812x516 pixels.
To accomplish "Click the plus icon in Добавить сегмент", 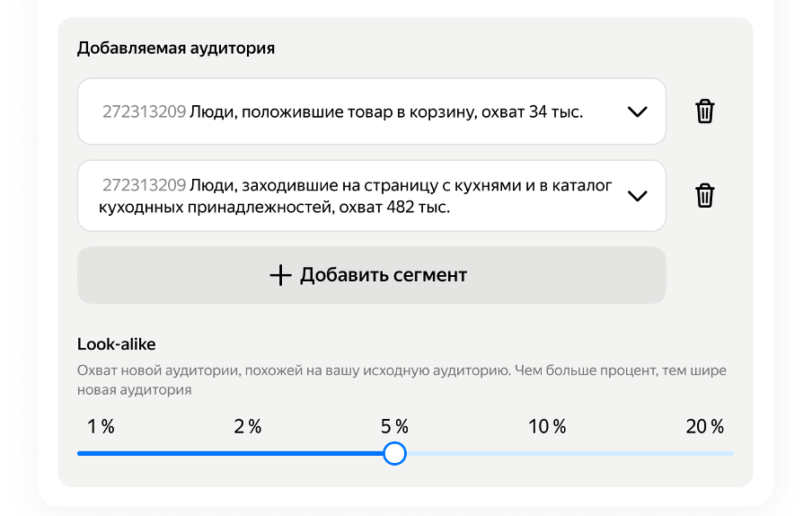I will coord(281,275).
